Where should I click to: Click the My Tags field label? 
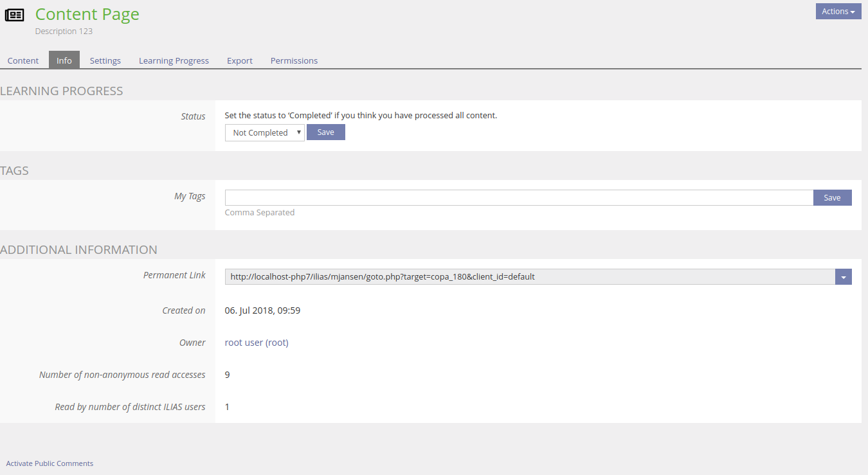190,196
